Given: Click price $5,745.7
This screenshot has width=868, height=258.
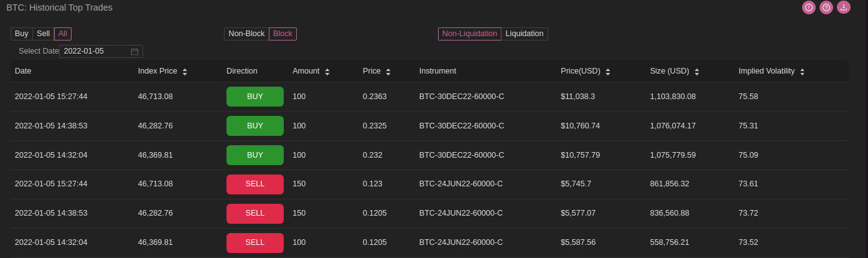Looking at the screenshot, I should tap(576, 184).
